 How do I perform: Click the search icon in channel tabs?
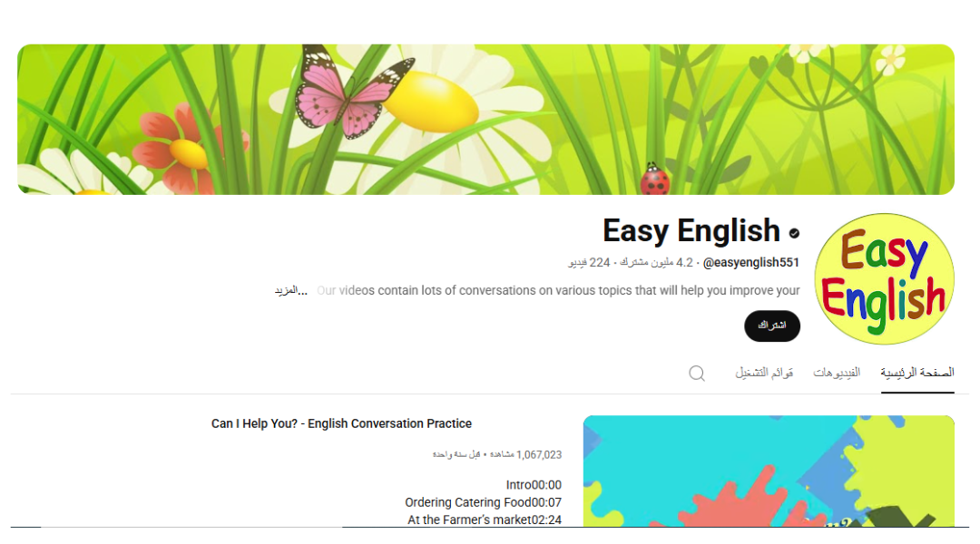point(696,374)
